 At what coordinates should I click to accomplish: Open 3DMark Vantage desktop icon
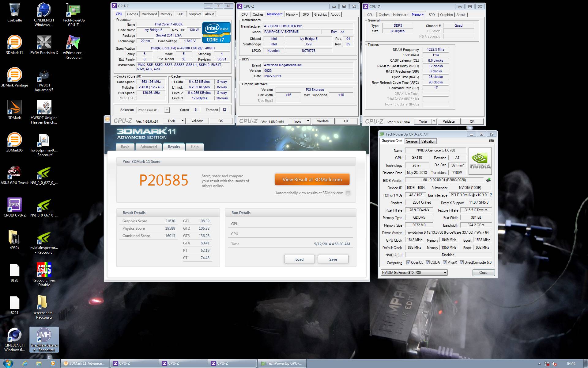pos(14,77)
